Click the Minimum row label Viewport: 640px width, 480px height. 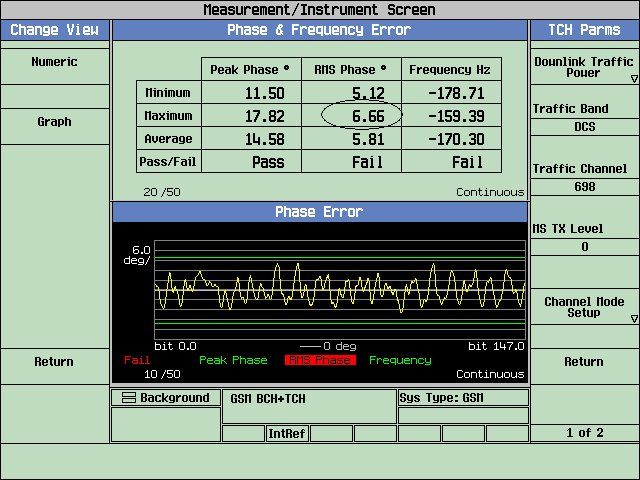pyautogui.click(x=168, y=93)
